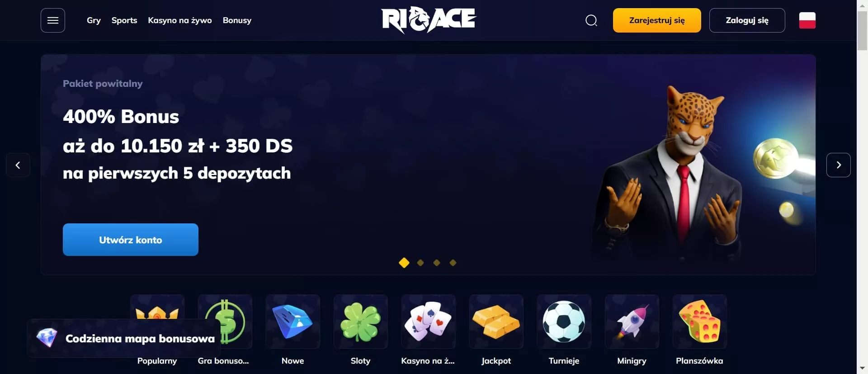Open the hamburger menu

(53, 20)
